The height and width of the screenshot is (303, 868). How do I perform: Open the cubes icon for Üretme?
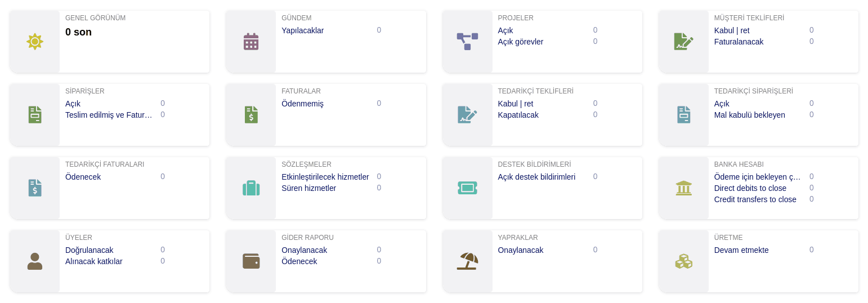(684, 261)
